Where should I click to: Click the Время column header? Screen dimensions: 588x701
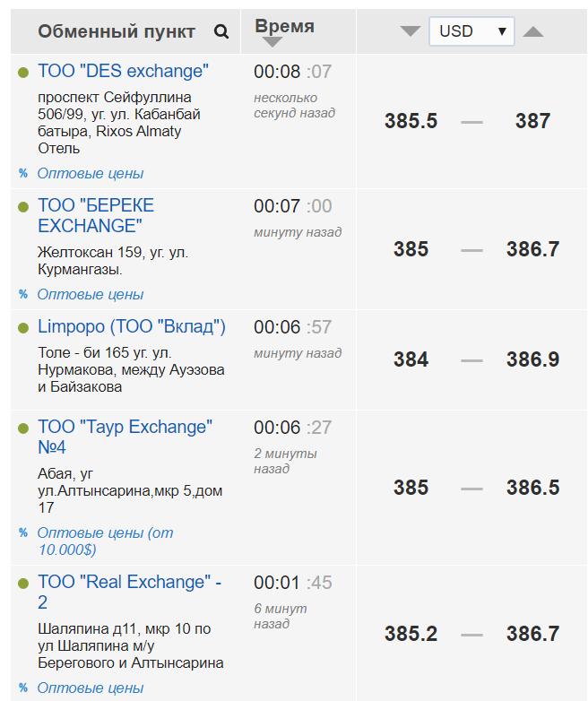284,26
